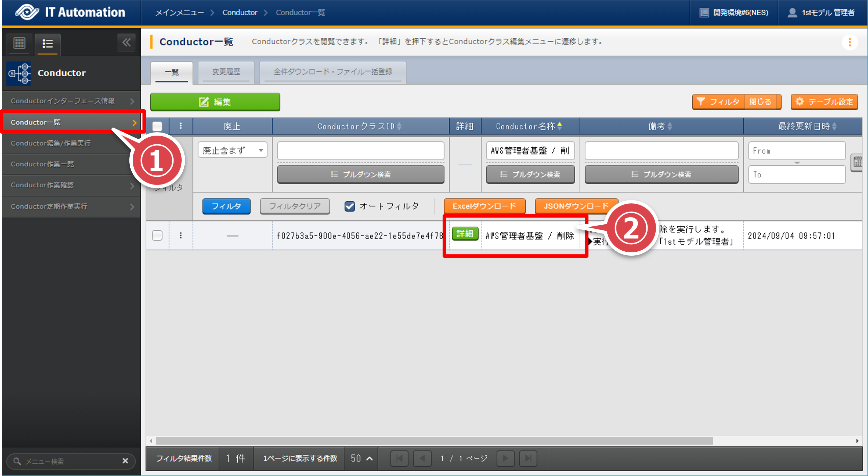Open the three-dot page options menu
This screenshot has height=476, width=868.
850,42
